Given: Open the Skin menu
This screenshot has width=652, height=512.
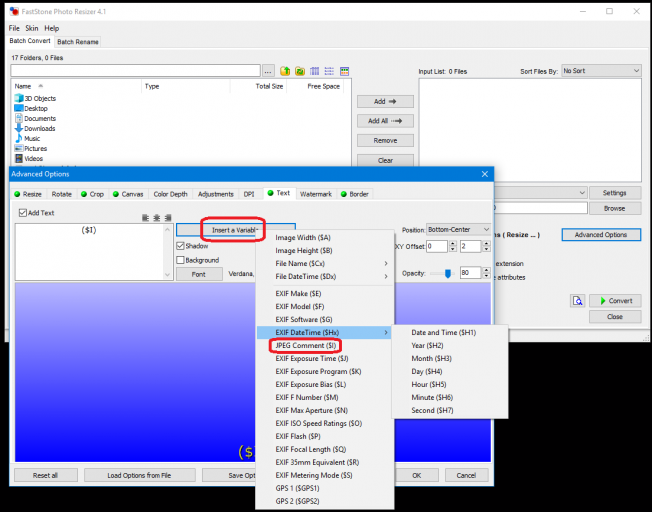Looking at the screenshot, I should tap(32, 28).
